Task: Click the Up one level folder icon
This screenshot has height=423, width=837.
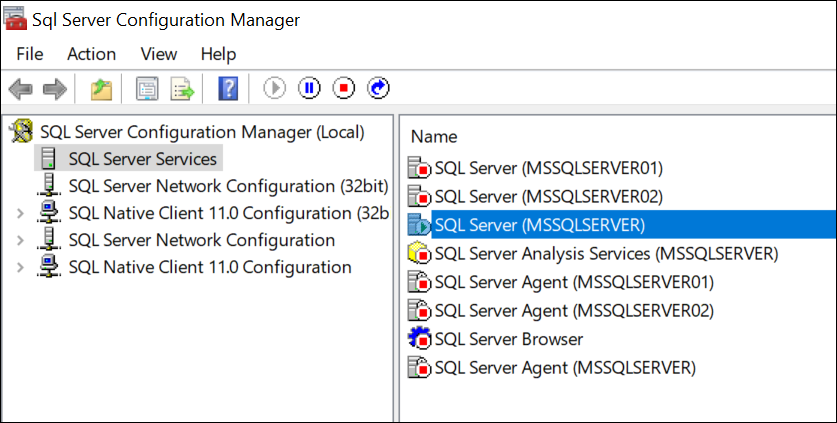Action: tap(101, 90)
